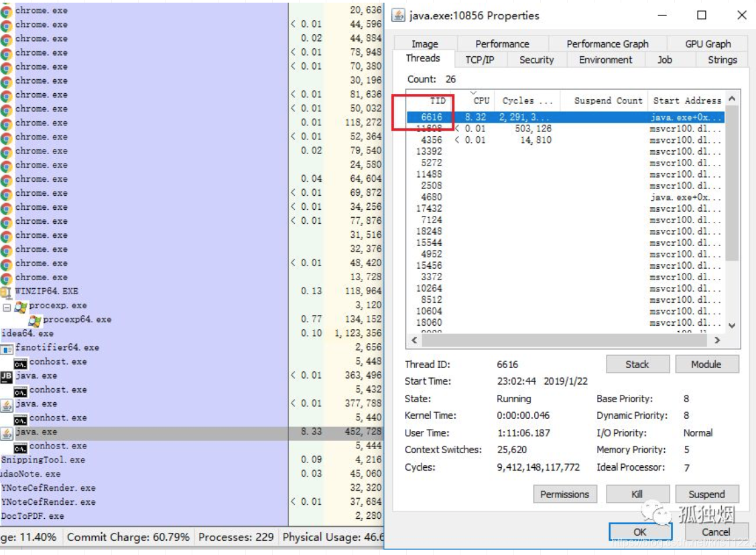Screen dimensions: 756x555
Task: Open the Strings tab
Action: [x=722, y=60]
